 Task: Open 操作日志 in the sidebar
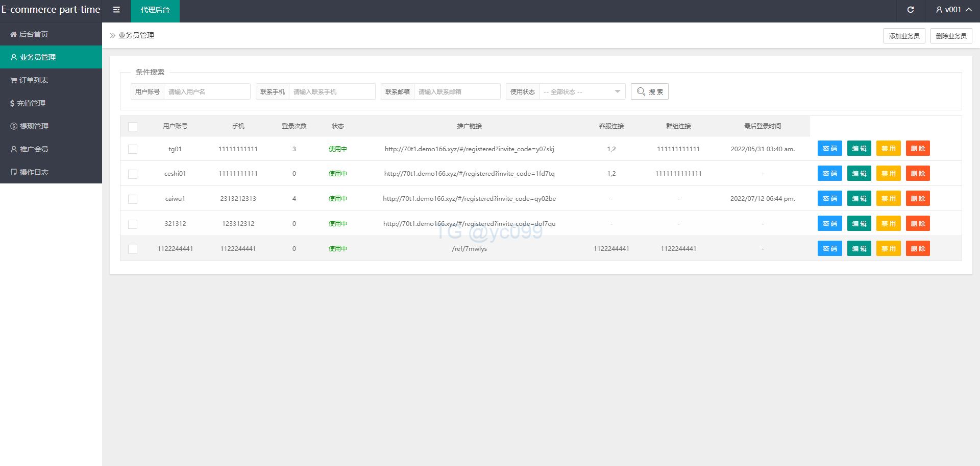(x=34, y=172)
